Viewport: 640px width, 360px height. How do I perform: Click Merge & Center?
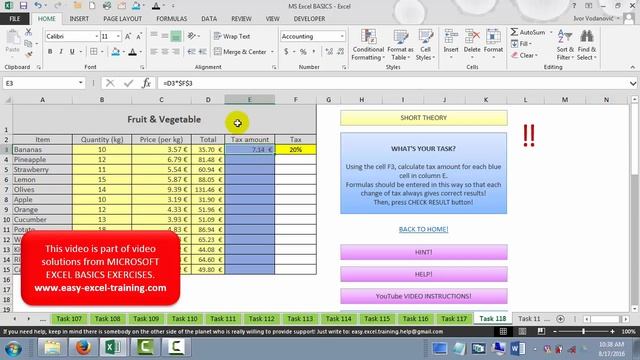(x=240, y=52)
